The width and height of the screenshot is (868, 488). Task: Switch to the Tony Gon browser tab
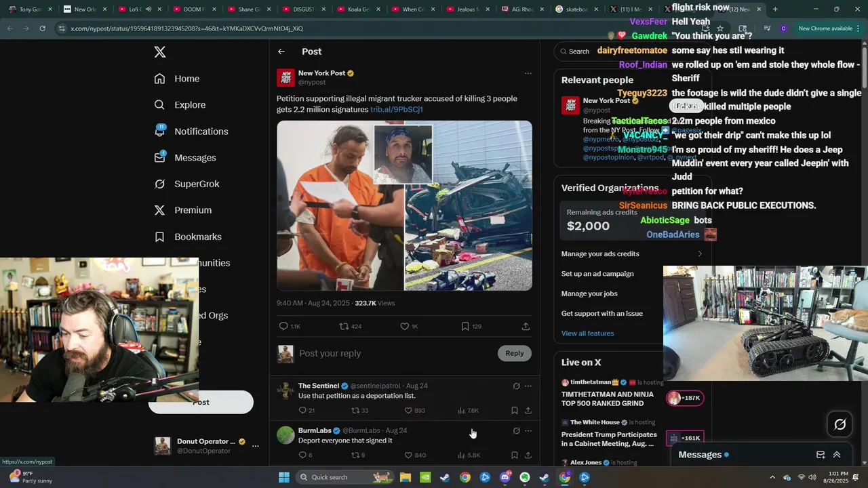point(31,9)
